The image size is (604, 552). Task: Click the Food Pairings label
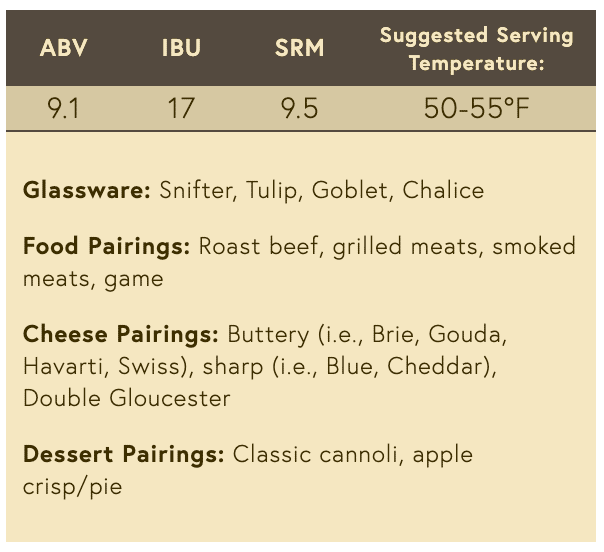107,247
